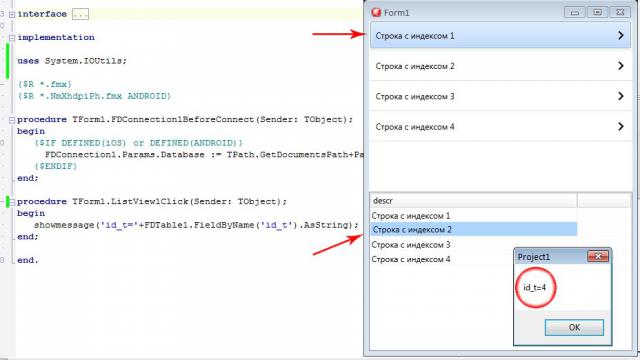Click 'uses System.IOUtils;' code line
The height and width of the screenshot is (360, 640).
coord(72,61)
